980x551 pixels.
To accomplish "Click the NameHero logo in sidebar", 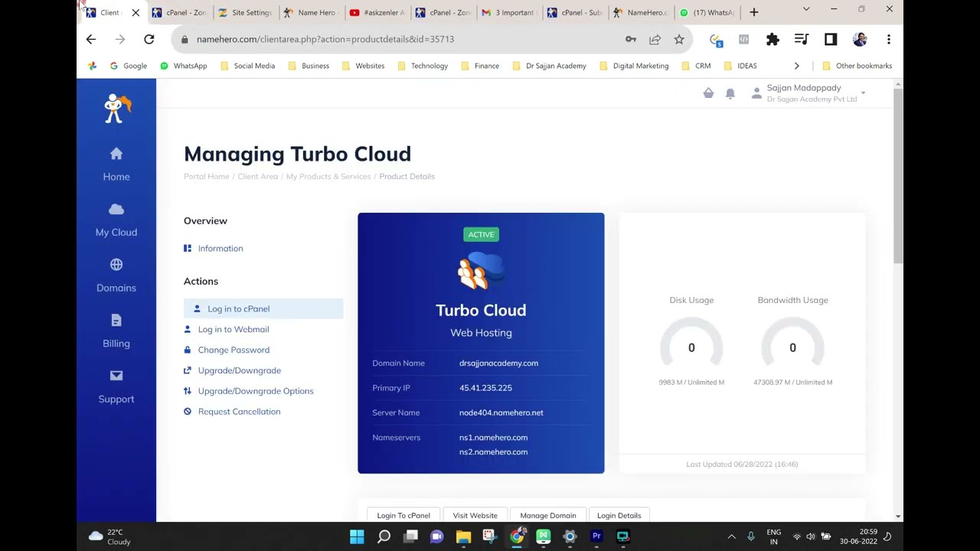I will tap(117, 109).
